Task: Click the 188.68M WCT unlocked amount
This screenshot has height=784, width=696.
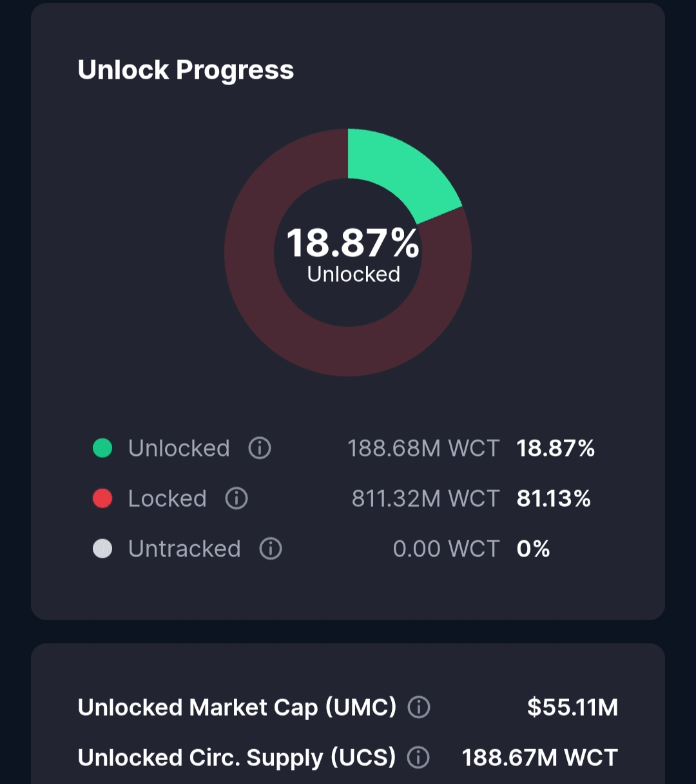Action: (x=423, y=448)
